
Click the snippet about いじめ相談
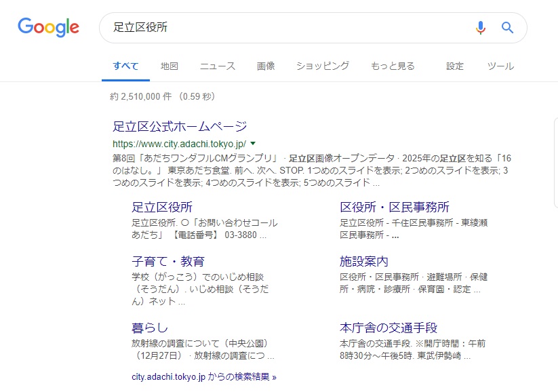201,289
